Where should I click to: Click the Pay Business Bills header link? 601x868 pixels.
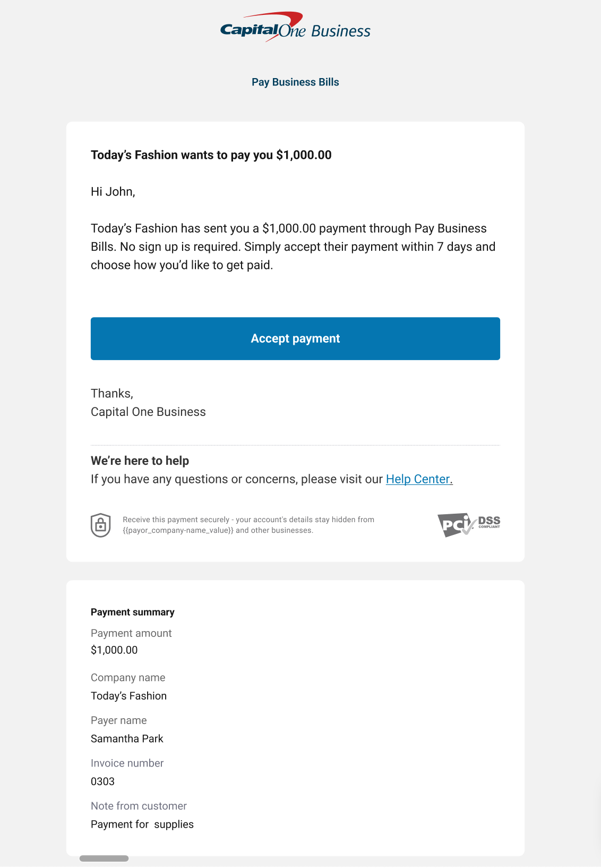[x=295, y=82]
